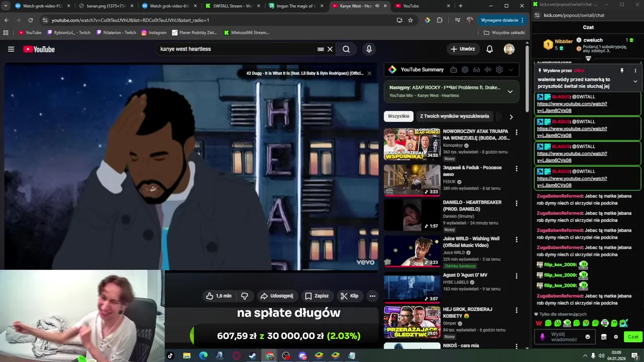Dislike the video with thumbs down
The height and width of the screenshot is (362, 644).
tap(245, 296)
